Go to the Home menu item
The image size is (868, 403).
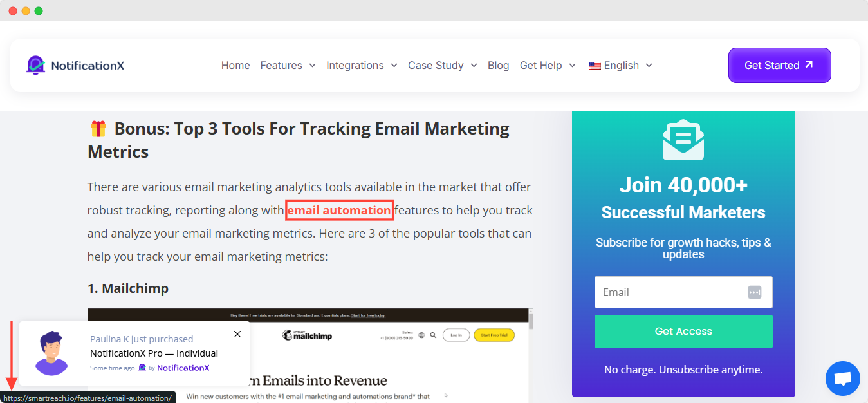(235, 66)
